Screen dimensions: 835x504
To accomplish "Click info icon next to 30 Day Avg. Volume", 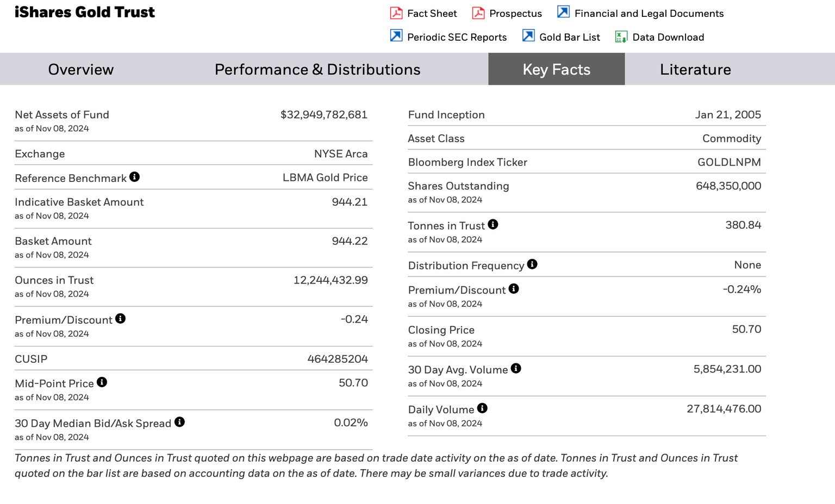I will pyautogui.click(x=516, y=369).
